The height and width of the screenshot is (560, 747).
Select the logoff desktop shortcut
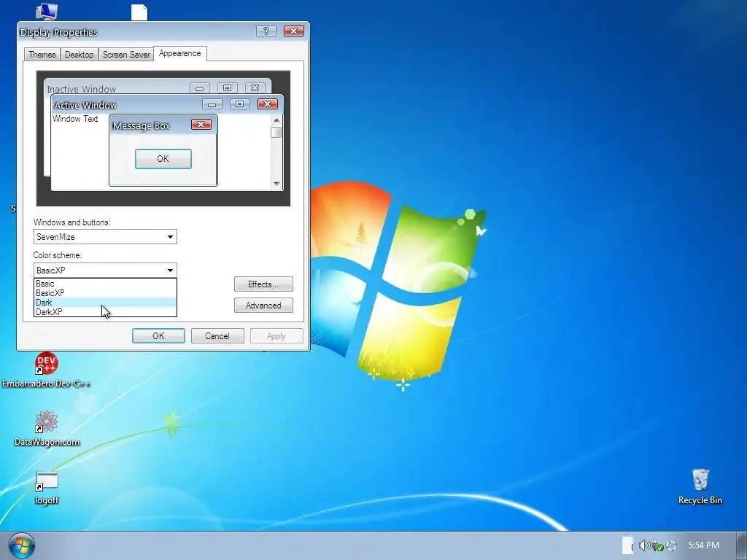point(47,487)
